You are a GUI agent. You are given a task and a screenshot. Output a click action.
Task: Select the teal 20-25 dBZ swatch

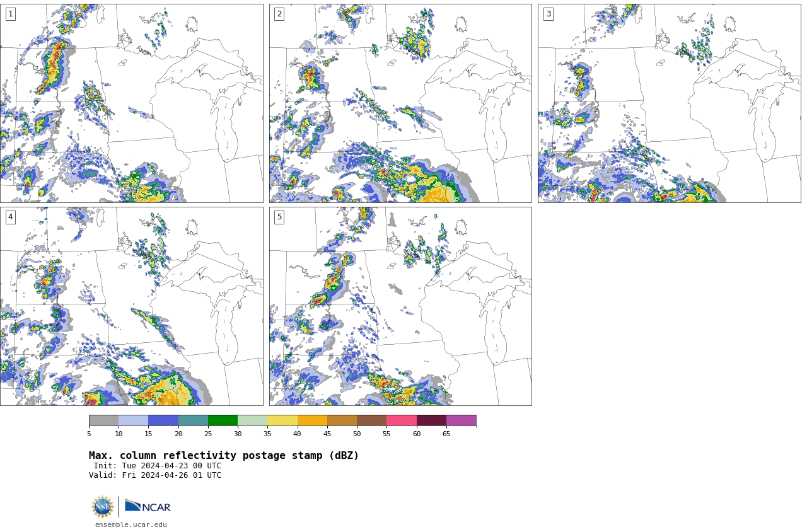tap(193, 420)
